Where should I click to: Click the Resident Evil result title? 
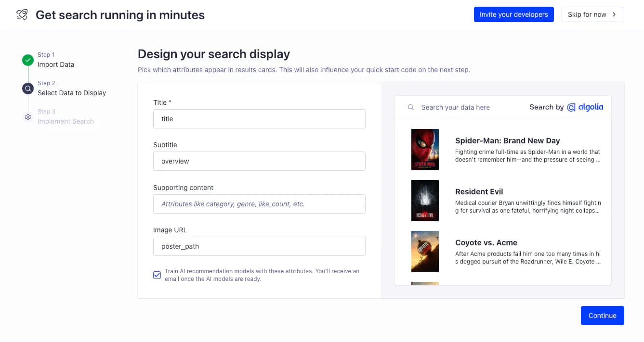click(x=479, y=191)
